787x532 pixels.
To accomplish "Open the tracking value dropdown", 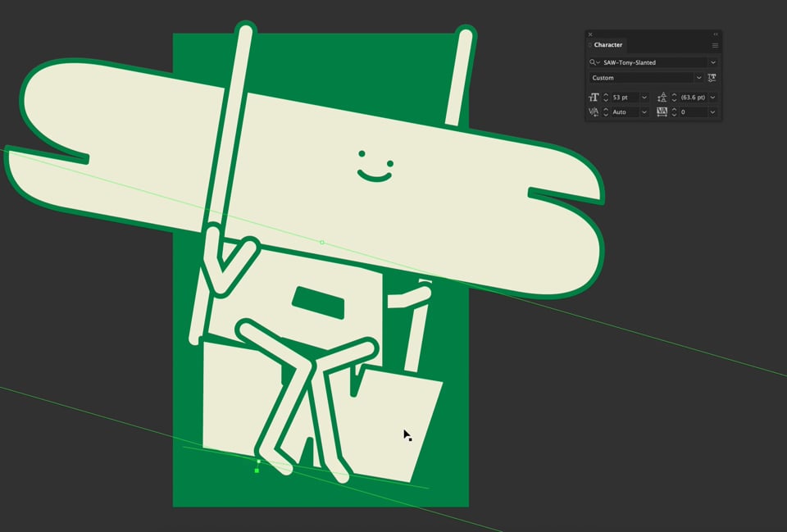I will click(712, 112).
